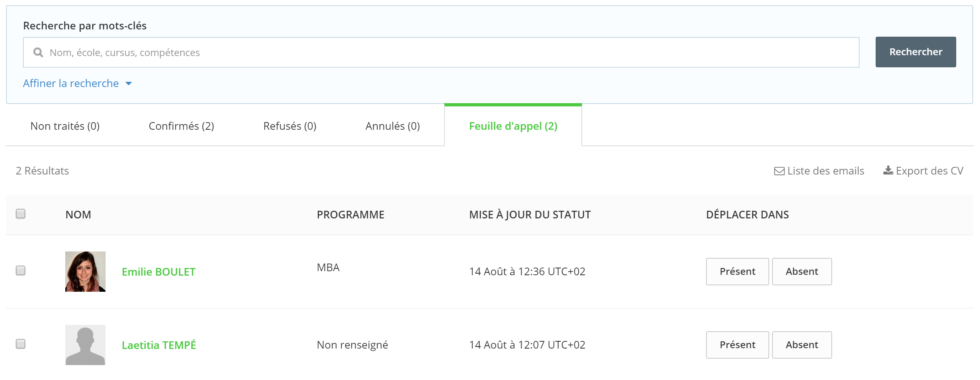Click the keyword search input field
This screenshot has width=980, height=380.
click(441, 52)
